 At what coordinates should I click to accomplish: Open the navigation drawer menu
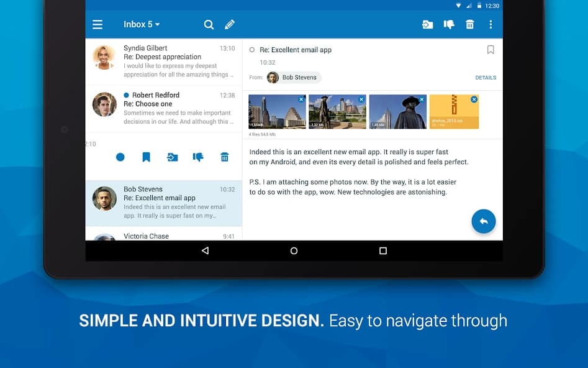[97, 24]
